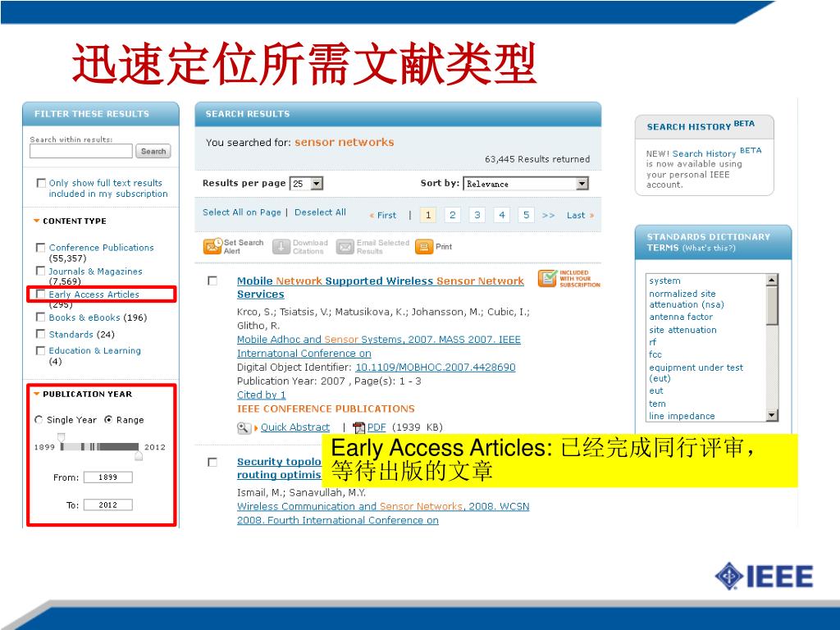Check Education & Learning filter
The height and width of the screenshot is (630, 840).
click(x=41, y=351)
